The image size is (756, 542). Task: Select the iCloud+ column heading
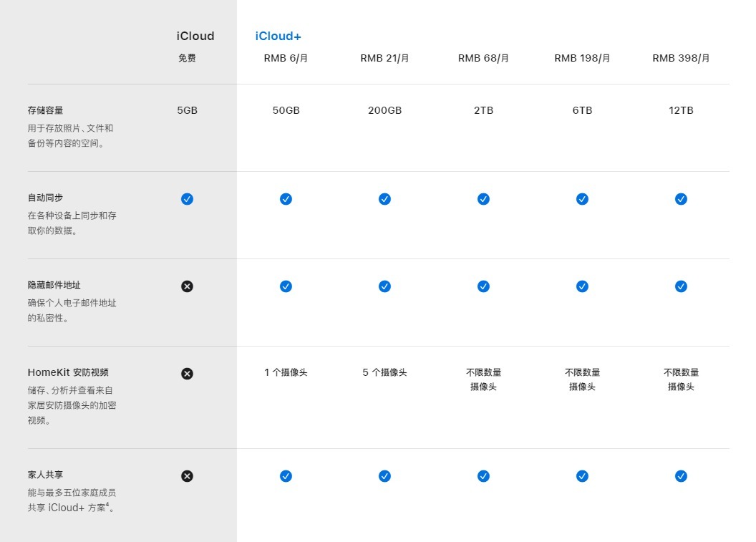[278, 37]
